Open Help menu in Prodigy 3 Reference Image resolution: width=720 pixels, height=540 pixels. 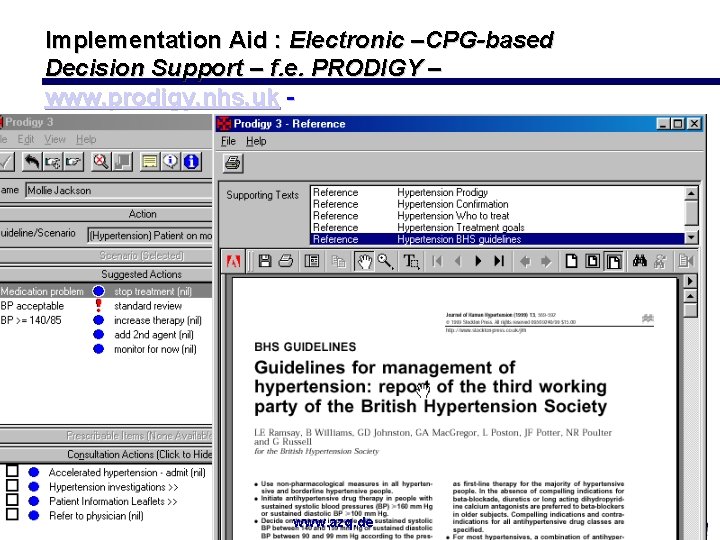256,141
